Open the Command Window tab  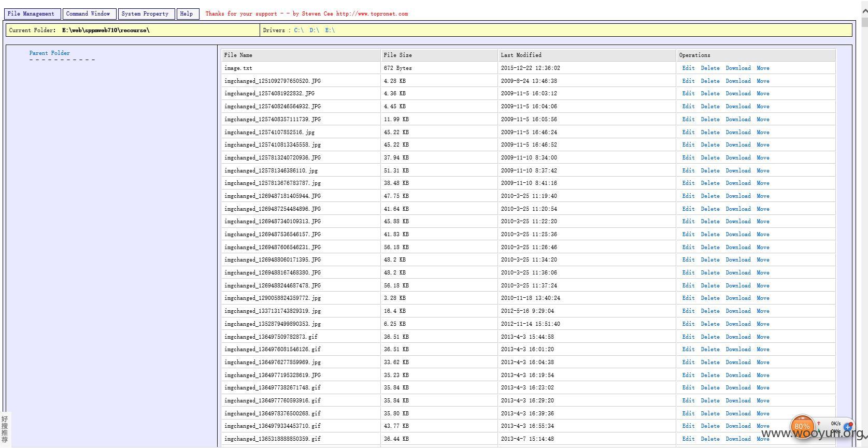pos(88,14)
